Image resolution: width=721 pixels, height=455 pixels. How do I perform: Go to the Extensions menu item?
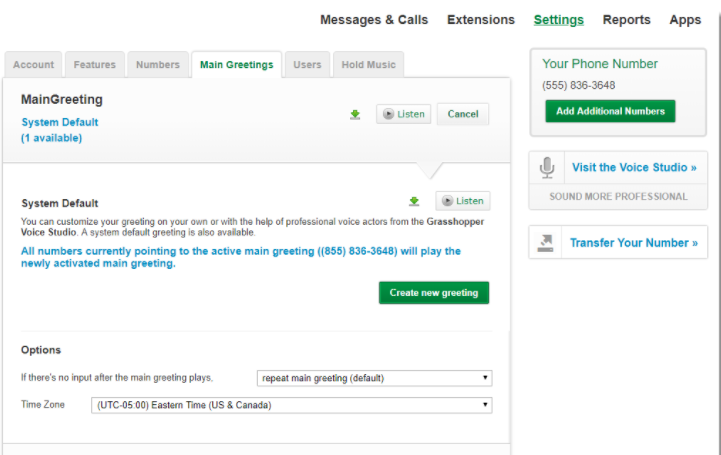[481, 20]
